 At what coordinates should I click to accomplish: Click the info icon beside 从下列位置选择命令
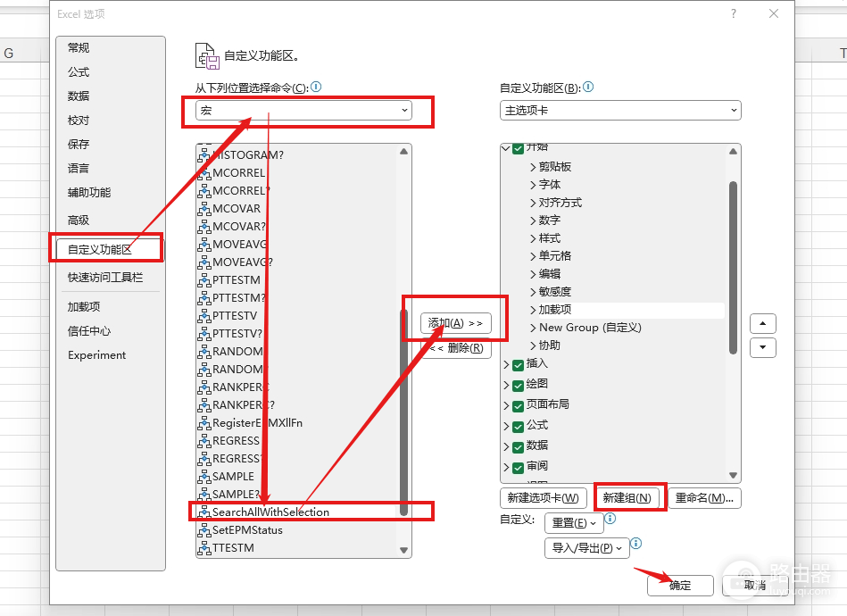tap(316, 87)
